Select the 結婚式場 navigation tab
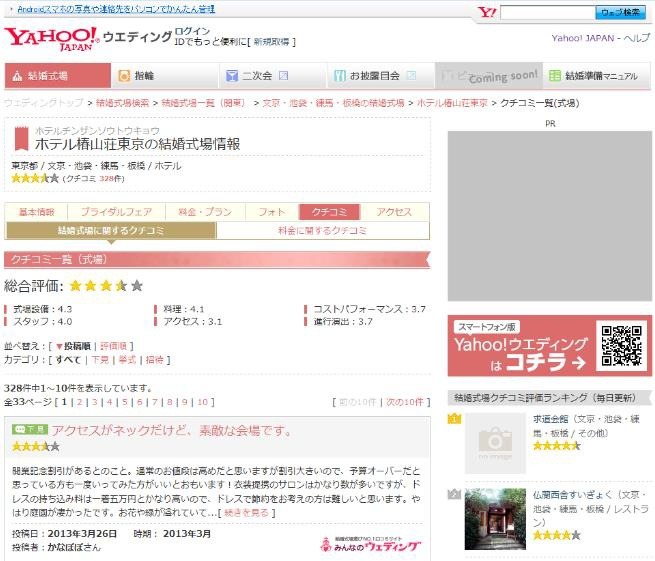This screenshot has width=655, height=561. pyautogui.click(x=58, y=76)
